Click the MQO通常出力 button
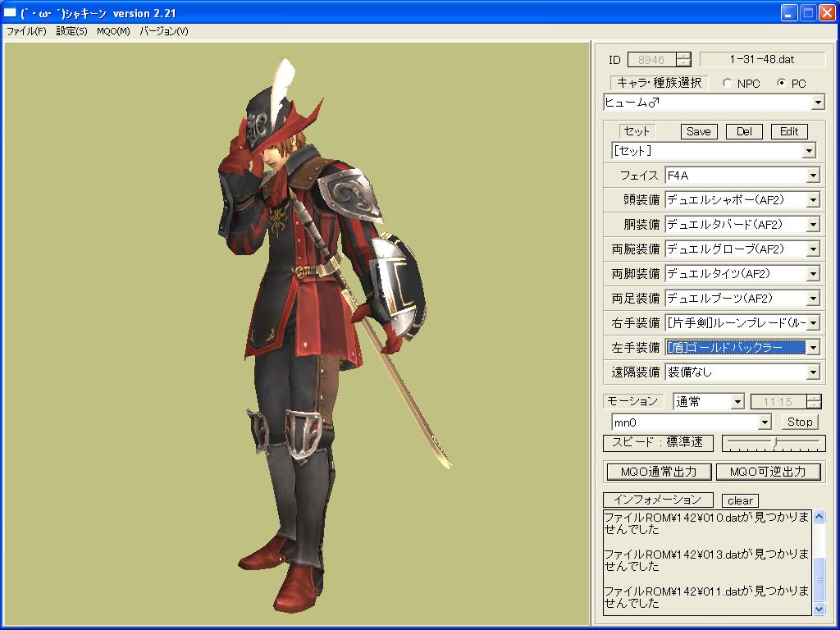This screenshot has height=630, width=840. point(659,472)
